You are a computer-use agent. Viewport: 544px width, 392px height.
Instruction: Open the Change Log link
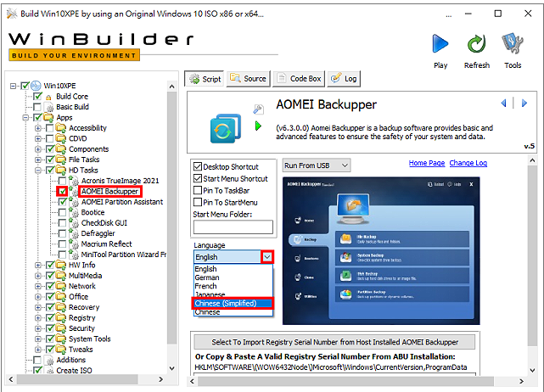coord(468,163)
